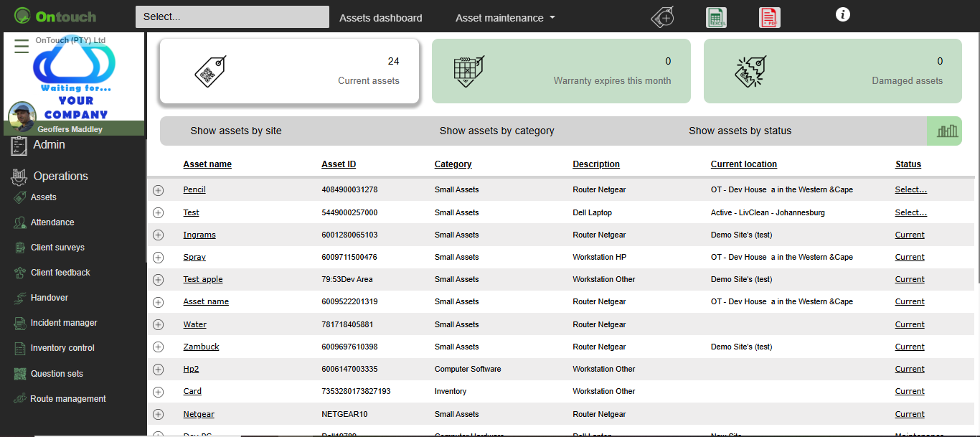Viewport: 980px width, 437px height.
Task: Open the information icon in top bar
Action: tap(843, 14)
